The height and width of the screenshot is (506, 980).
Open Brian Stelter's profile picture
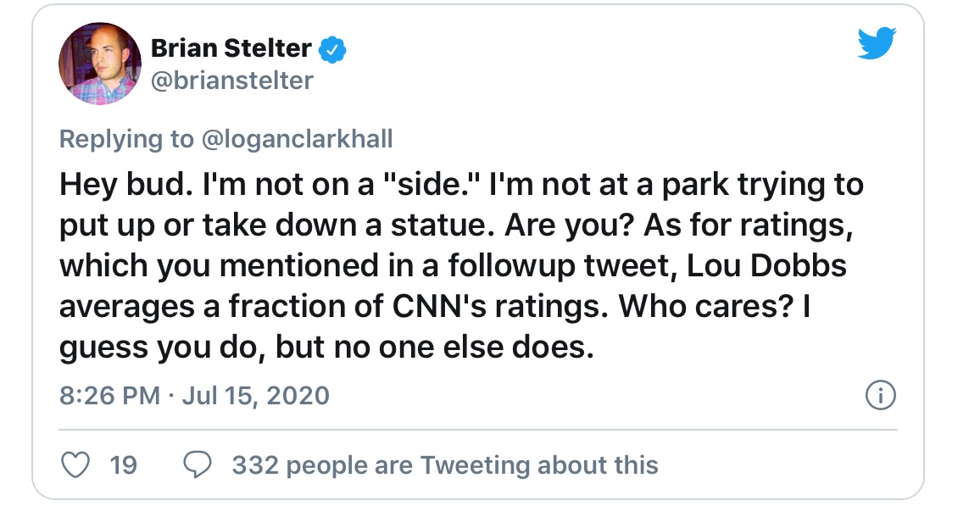(x=99, y=64)
